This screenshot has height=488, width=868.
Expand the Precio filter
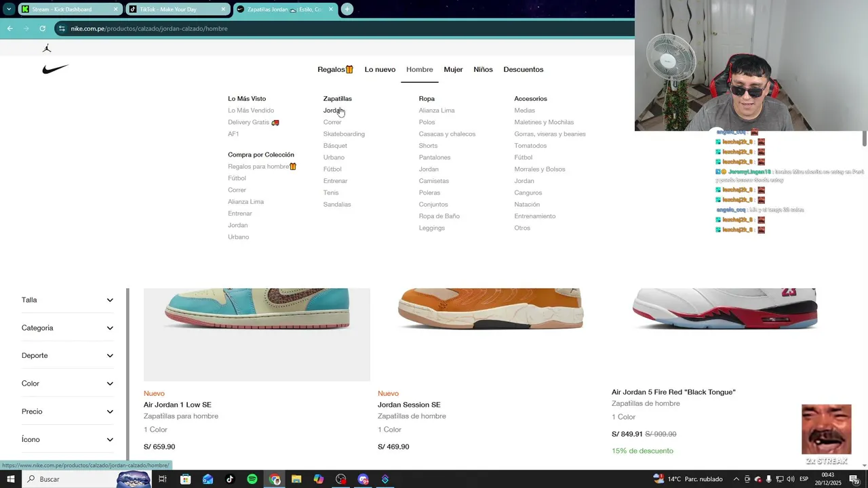click(67, 411)
